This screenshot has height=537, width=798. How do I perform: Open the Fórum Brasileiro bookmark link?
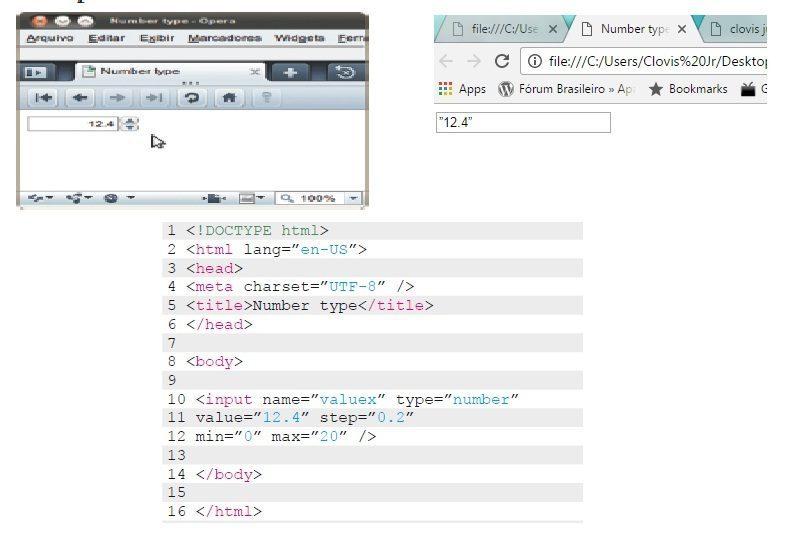tap(567, 89)
